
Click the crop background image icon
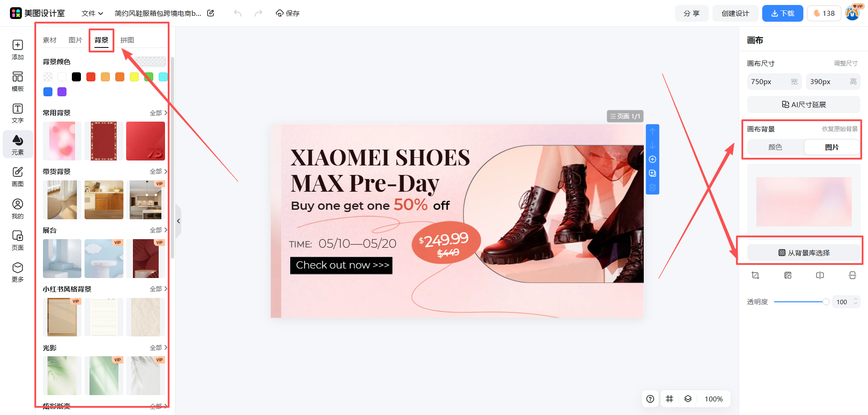(x=755, y=275)
